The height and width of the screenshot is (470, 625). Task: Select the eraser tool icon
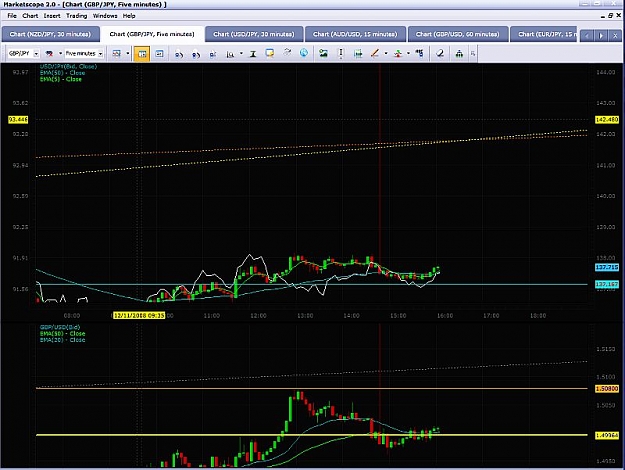440,53
